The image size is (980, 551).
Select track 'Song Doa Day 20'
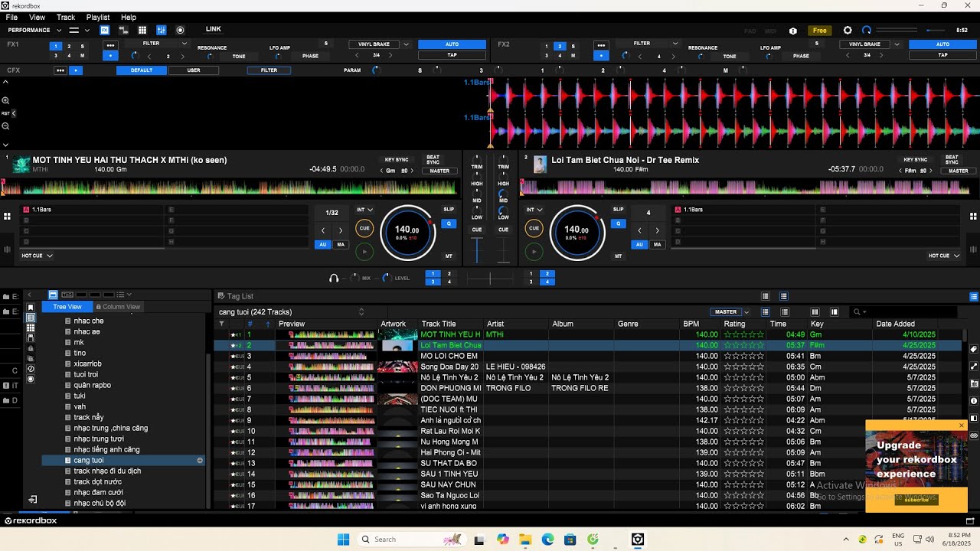pyautogui.click(x=449, y=367)
